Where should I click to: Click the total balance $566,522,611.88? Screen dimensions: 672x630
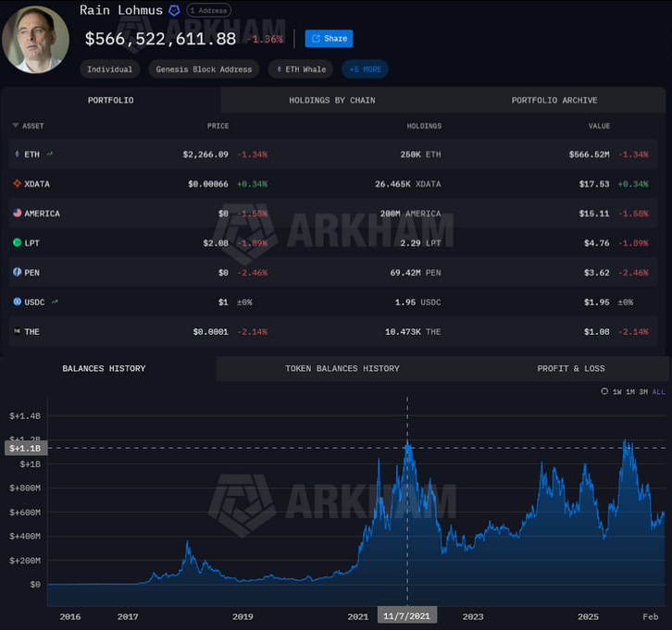coord(160,39)
